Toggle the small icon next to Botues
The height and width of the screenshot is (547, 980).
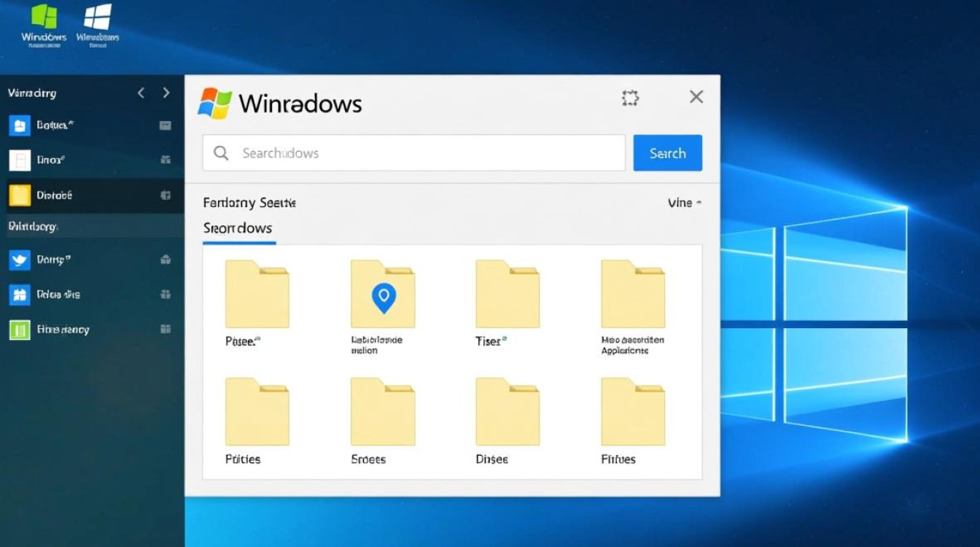click(x=166, y=125)
